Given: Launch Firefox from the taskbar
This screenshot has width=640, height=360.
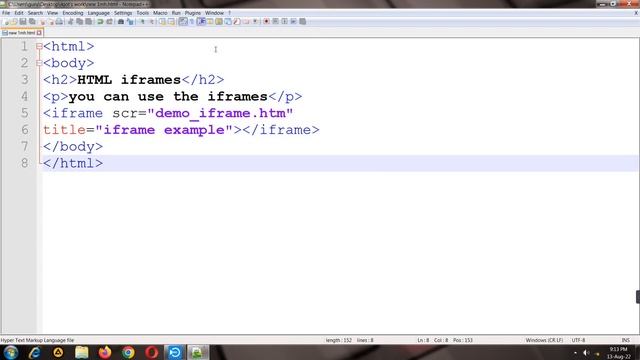Looking at the screenshot, I should tap(105, 352).
